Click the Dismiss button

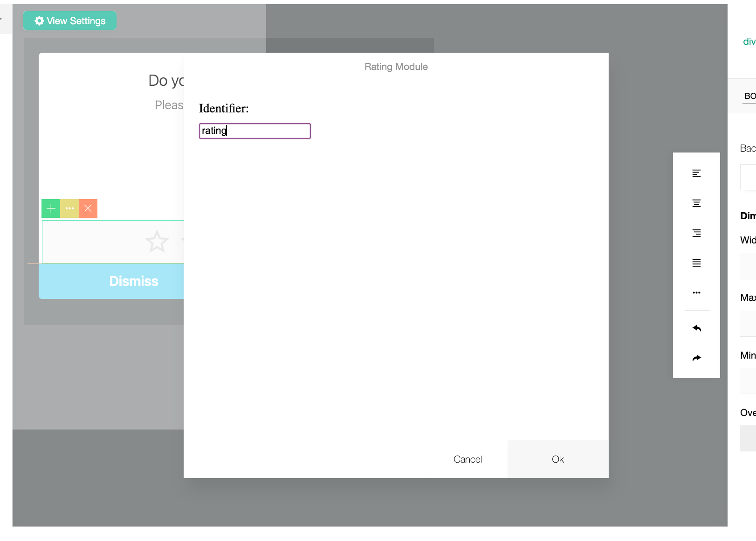[x=133, y=281]
